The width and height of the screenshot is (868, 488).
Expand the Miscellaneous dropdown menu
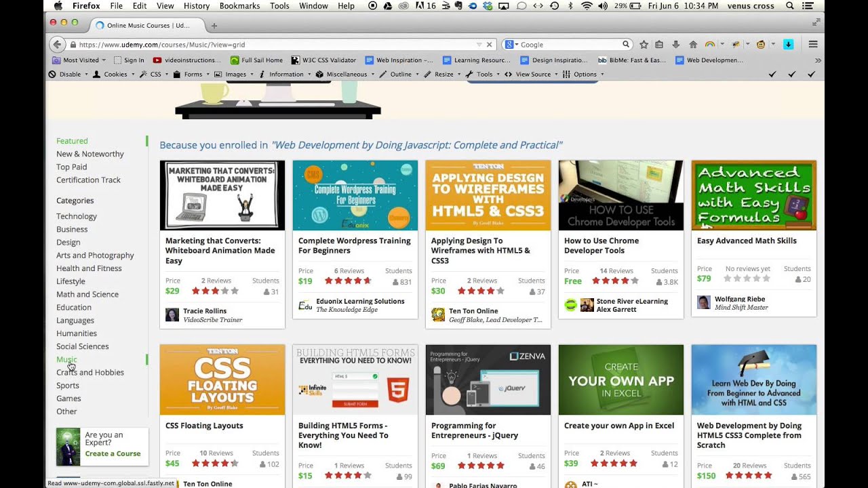[346, 75]
